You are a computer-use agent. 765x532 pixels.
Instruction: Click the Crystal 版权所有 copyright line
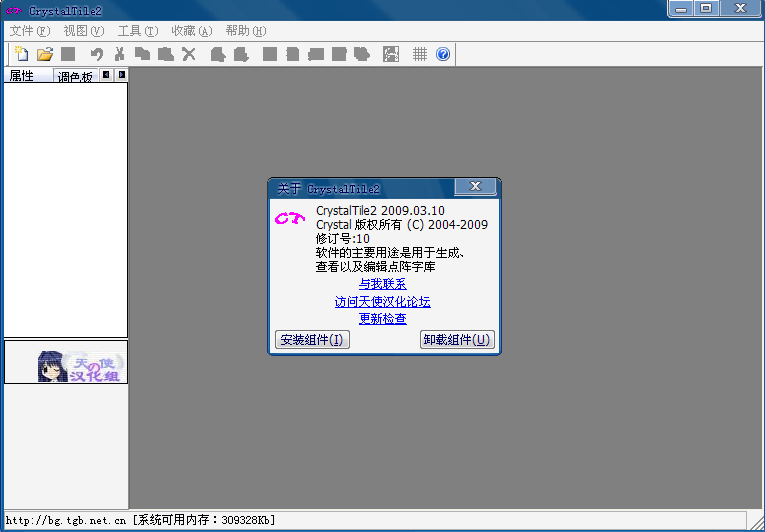(x=402, y=225)
